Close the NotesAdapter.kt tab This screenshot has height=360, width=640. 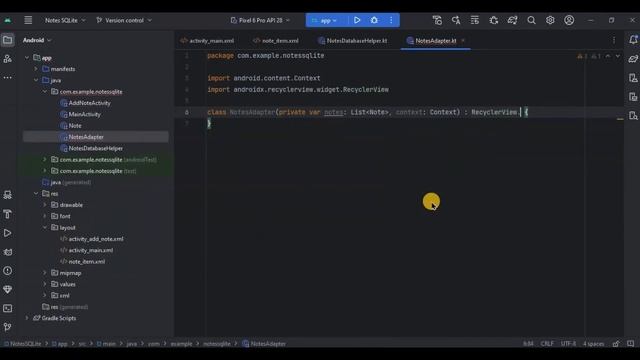[463, 40]
